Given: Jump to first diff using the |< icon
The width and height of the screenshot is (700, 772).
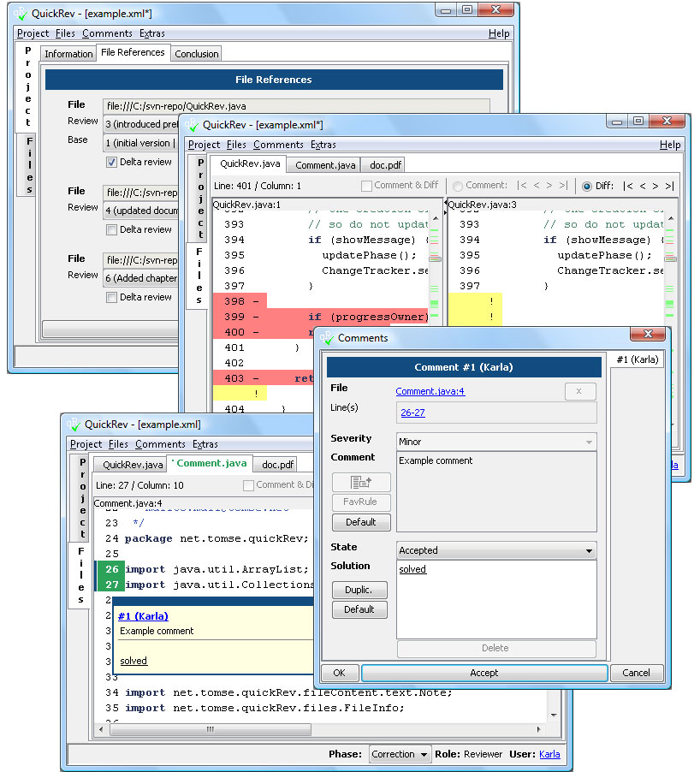Looking at the screenshot, I should point(628,186).
